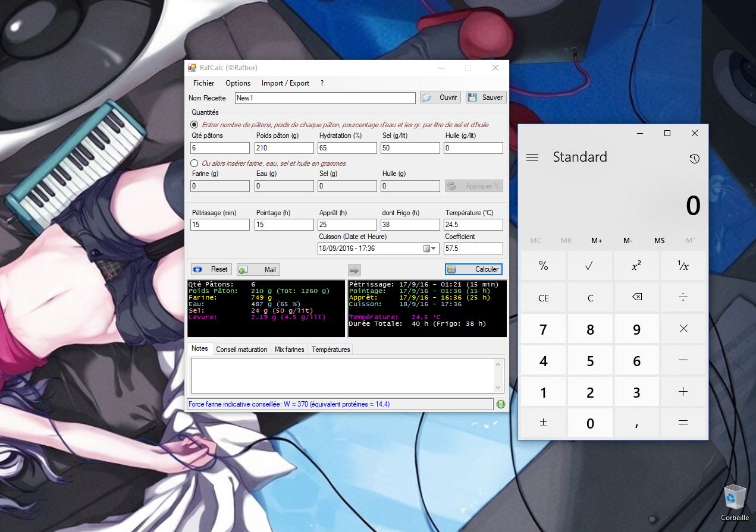Screen dimensions: 756x532
Task: Click the Huile (g/lit) field
Action: (473, 148)
